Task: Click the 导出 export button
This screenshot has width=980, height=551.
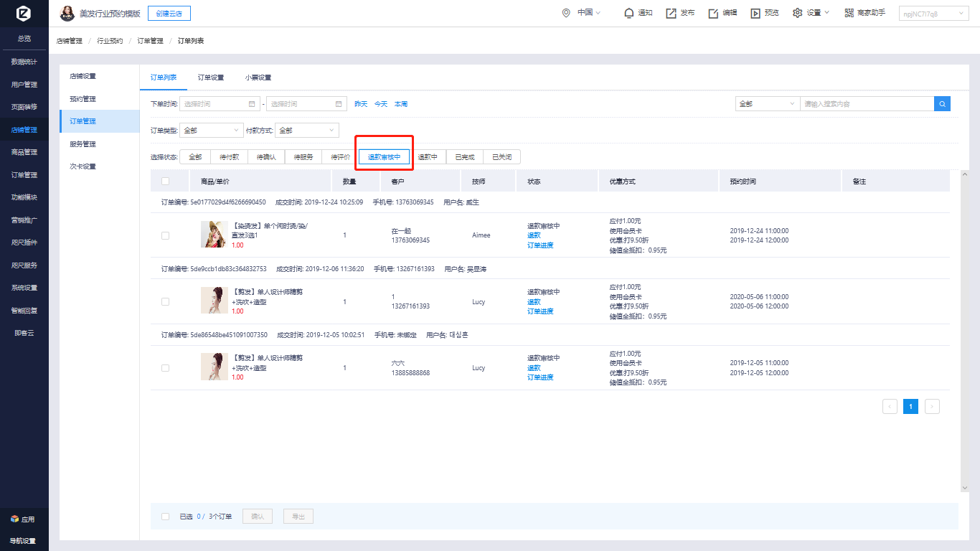Action: (298, 516)
